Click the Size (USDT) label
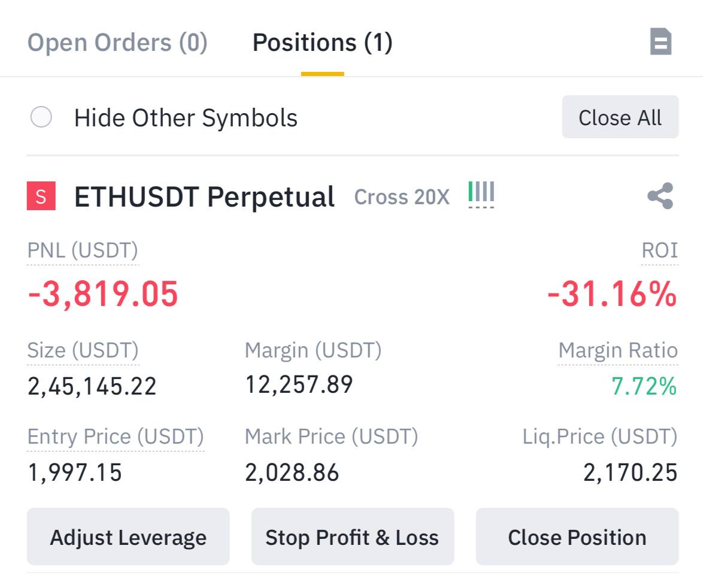Viewport: 703px width, 588px height. [83, 350]
